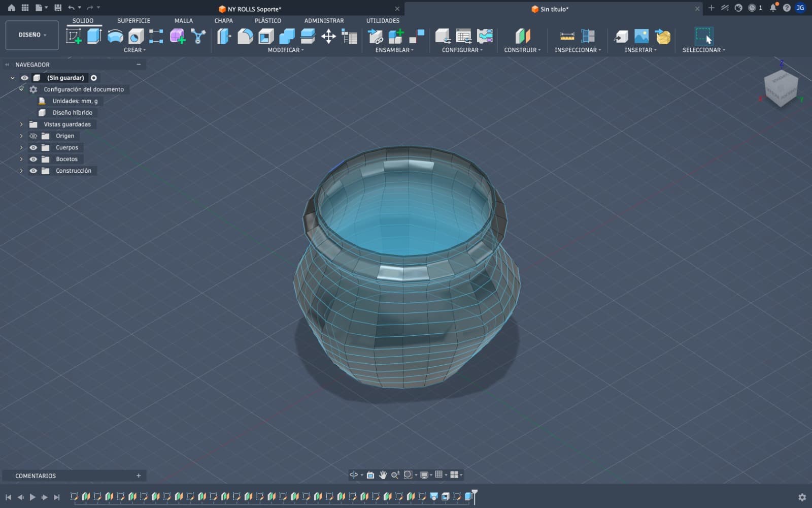Select the Offset Plane construct tool
The width and height of the screenshot is (812, 508).
coord(523,36)
